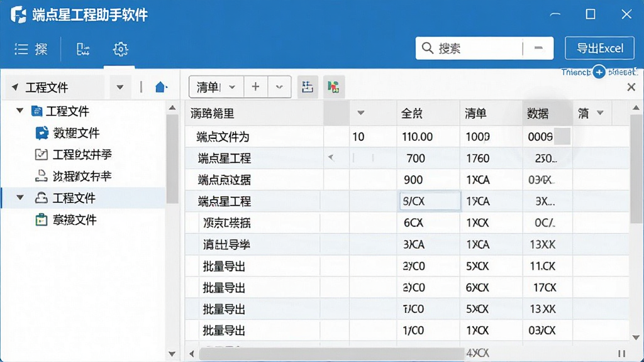
Task: Click the 导出Excel button
Action: (x=599, y=48)
